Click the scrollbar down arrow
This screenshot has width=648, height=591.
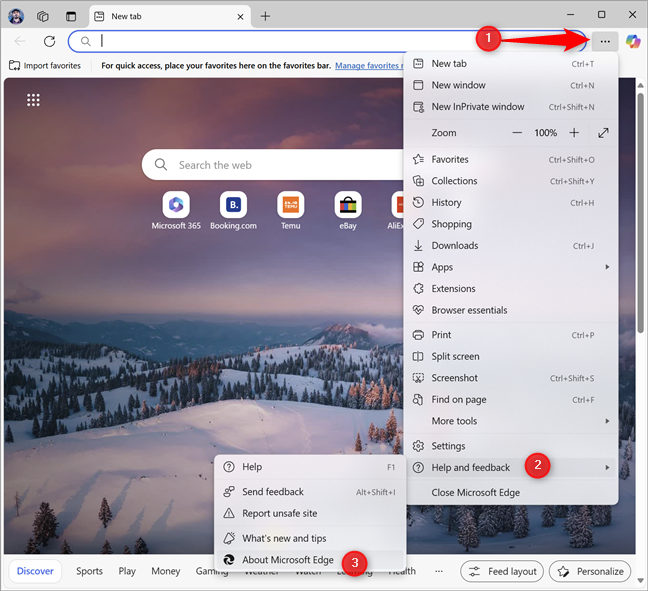click(x=641, y=580)
